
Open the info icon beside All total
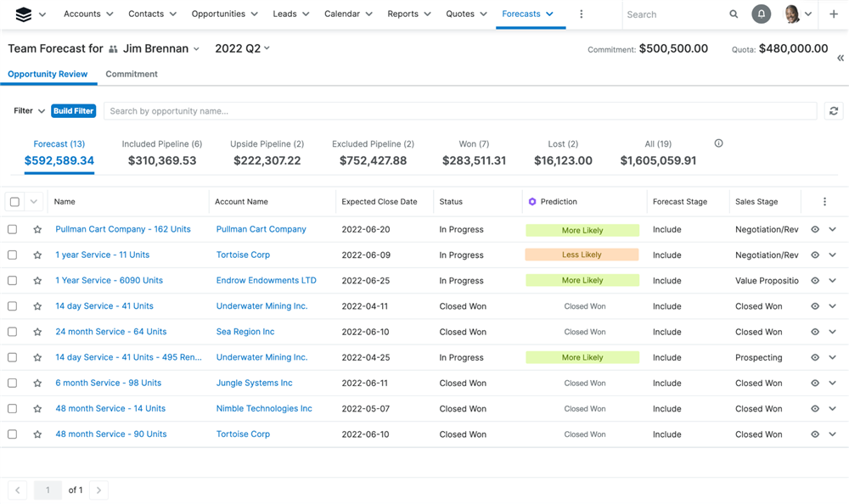[718, 143]
